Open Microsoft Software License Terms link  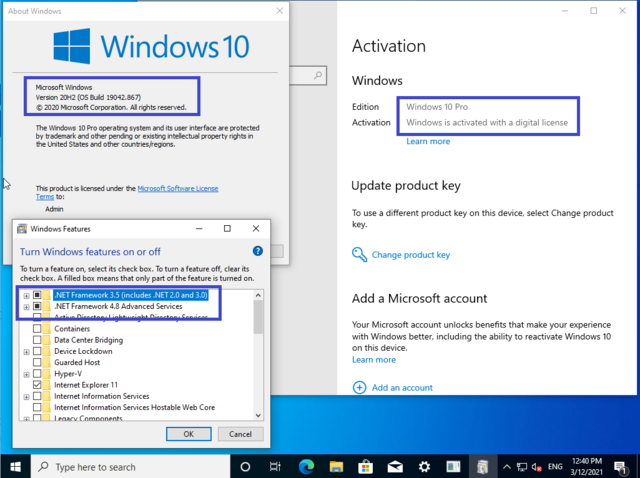pyautogui.click(x=178, y=189)
